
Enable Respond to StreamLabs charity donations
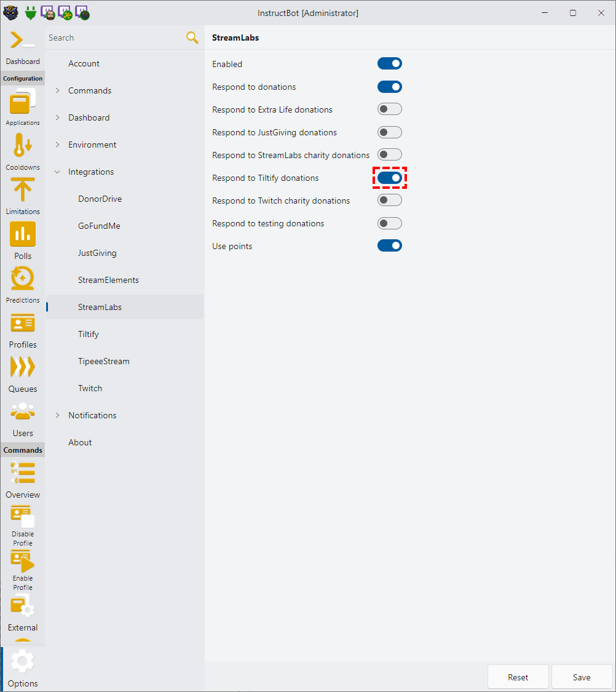coord(389,154)
